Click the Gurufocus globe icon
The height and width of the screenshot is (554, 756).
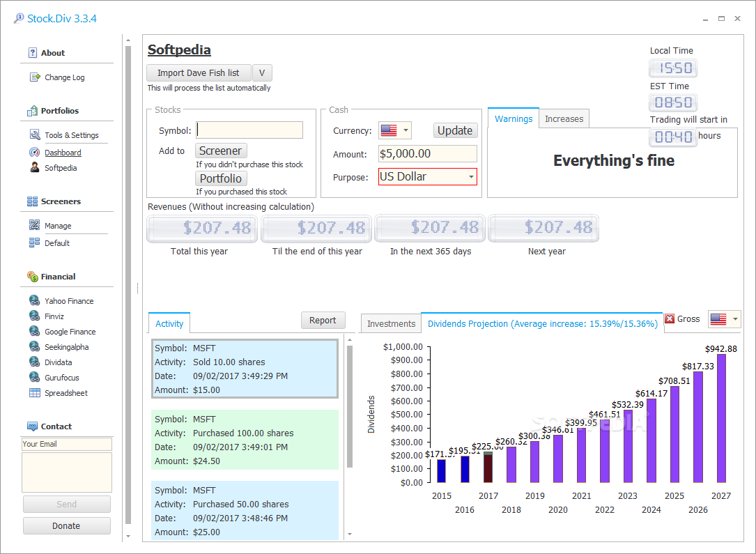(x=35, y=377)
